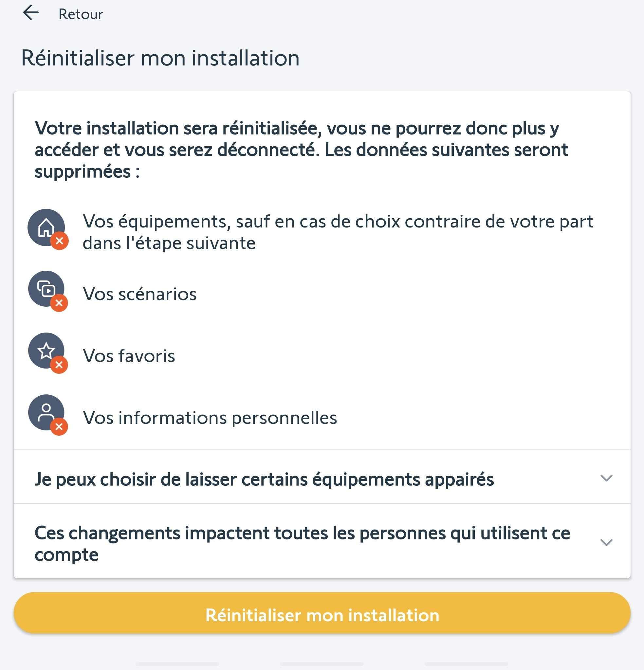Tap the back arrow icon
Screen dimensions: 644x670
(31, 13)
